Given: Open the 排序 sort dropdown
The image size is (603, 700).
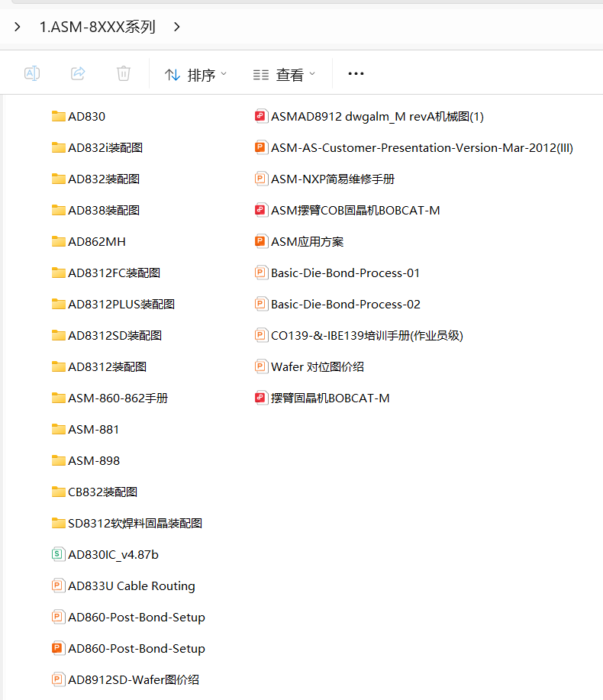Looking at the screenshot, I should coord(195,75).
